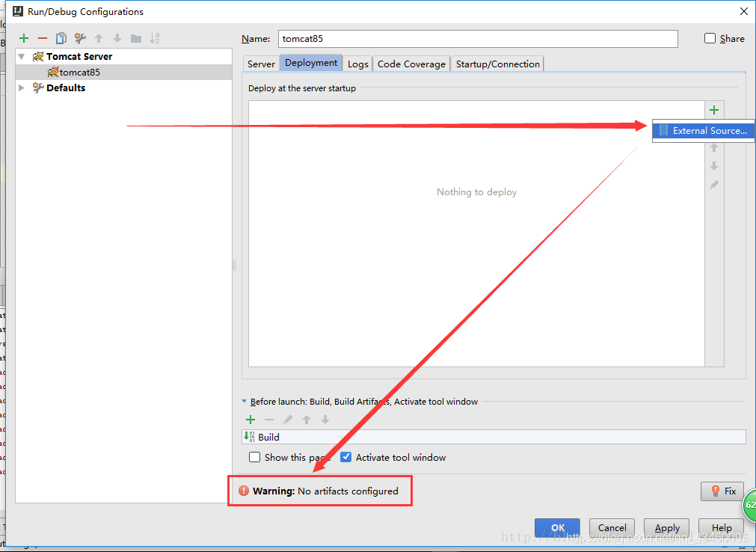
Task: Move deployment item up
Action: [714, 148]
